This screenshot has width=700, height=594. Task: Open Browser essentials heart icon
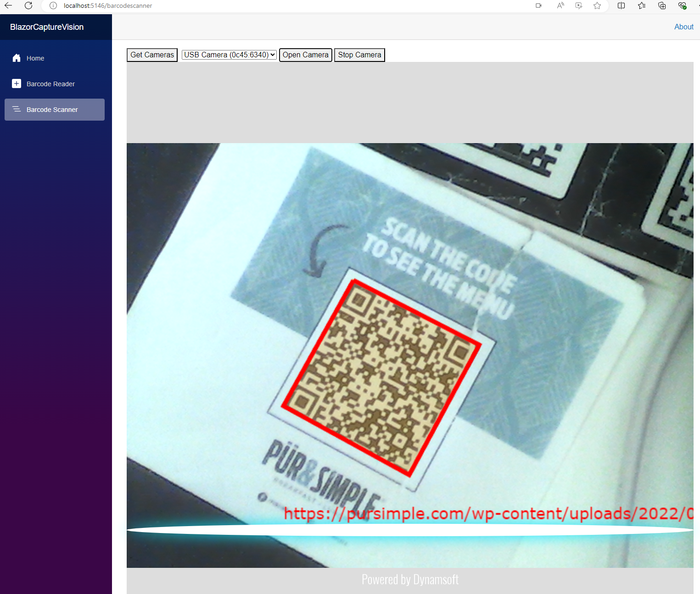[x=682, y=6]
